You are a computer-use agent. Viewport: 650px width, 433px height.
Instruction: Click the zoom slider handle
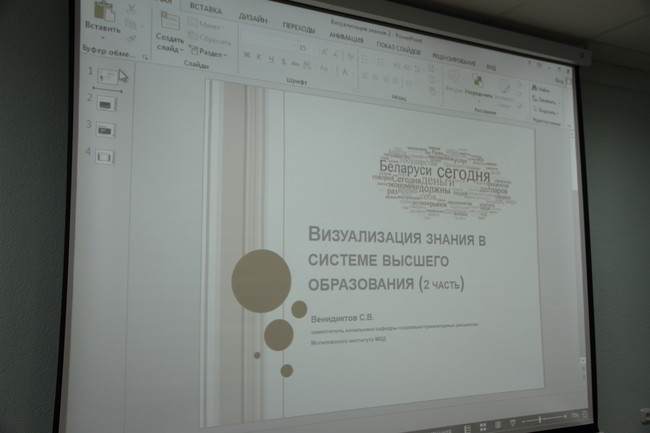click(x=540, y=420)
